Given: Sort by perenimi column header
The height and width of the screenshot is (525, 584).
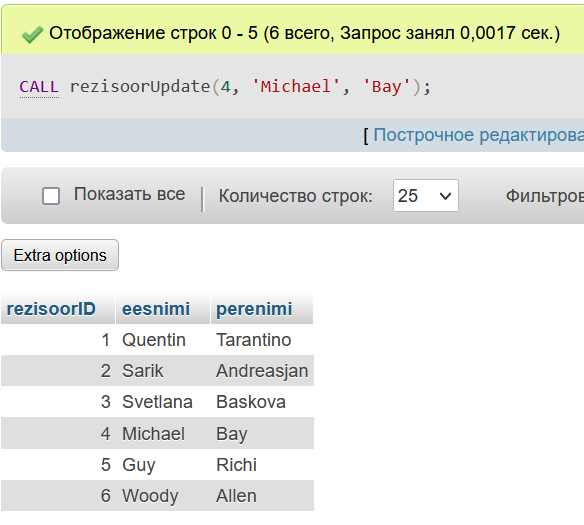Looking at the screenshot, I should pos(254,309).
